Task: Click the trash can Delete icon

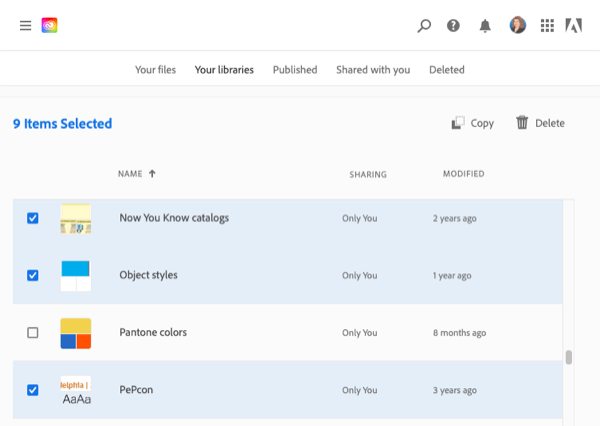Action: pos(522,122)
